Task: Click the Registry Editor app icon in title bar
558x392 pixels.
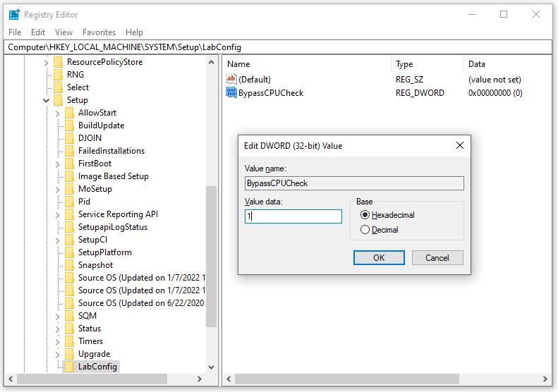Action: point(14,15)
